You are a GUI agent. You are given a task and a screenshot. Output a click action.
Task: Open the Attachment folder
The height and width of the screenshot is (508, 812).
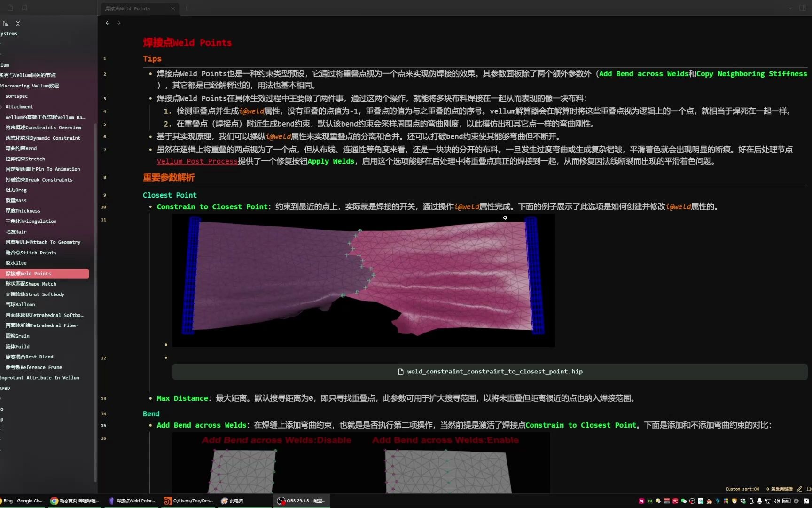(x=19, y=107)
